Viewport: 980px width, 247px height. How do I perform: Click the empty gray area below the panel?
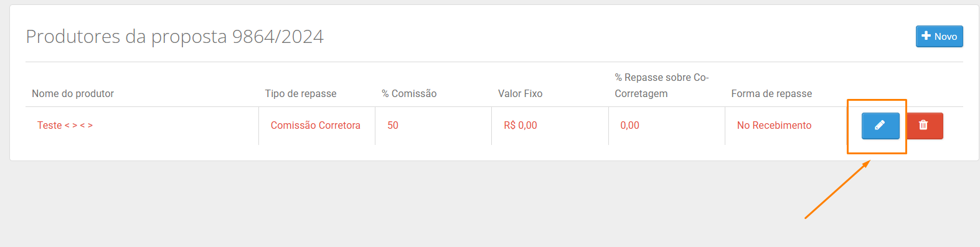click(436, 205)
